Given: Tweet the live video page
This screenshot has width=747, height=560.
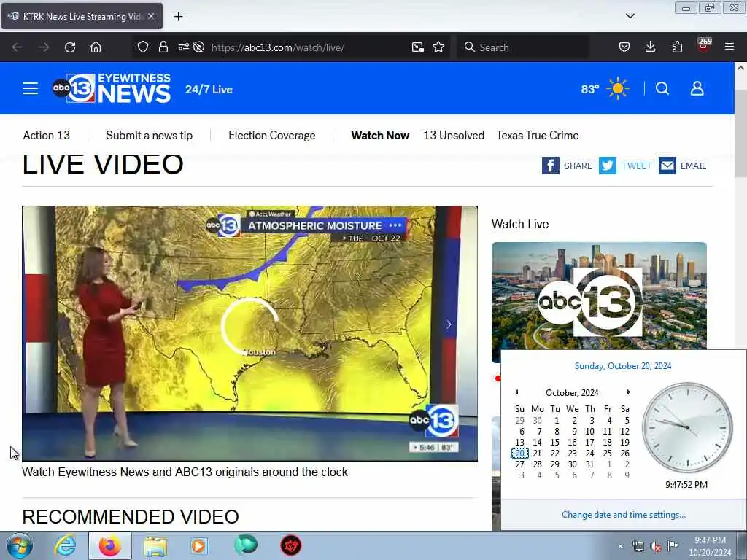Looking at the screenshot, I should [x=625, y=166].
